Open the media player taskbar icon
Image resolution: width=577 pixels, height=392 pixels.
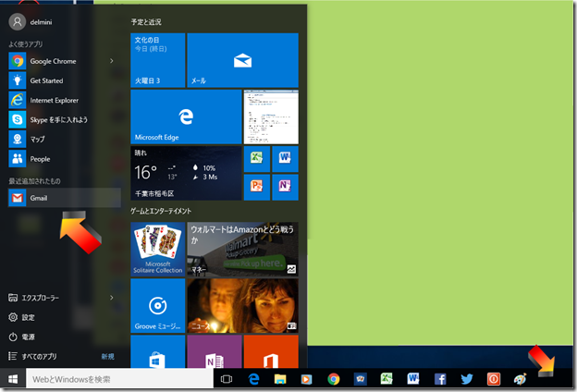307,379
